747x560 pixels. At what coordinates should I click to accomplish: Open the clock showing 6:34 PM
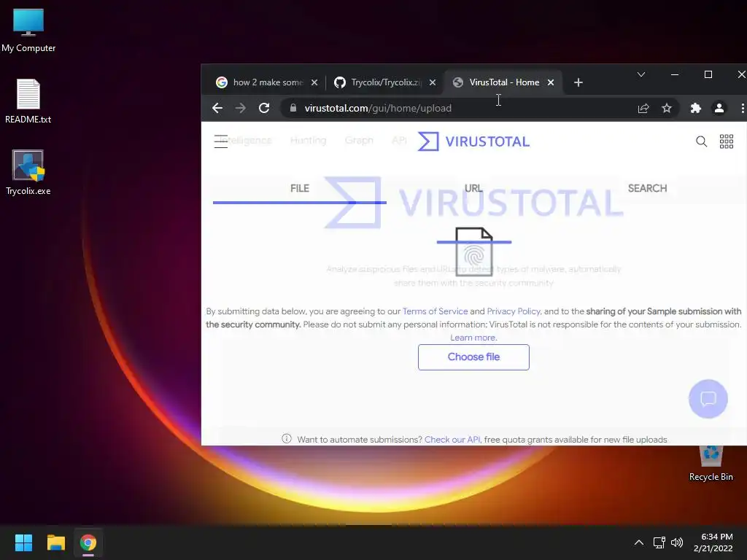pyautogui.click(x=713, y=542)
